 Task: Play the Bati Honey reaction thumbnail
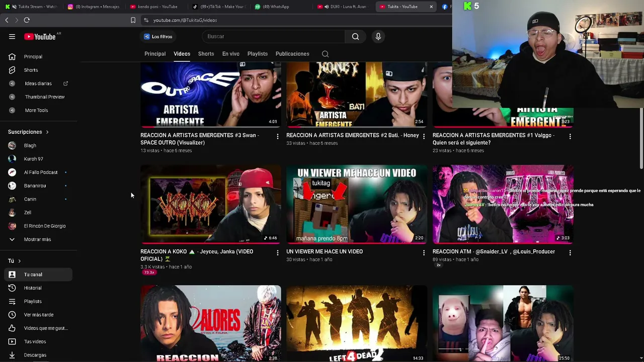(357, 95)
